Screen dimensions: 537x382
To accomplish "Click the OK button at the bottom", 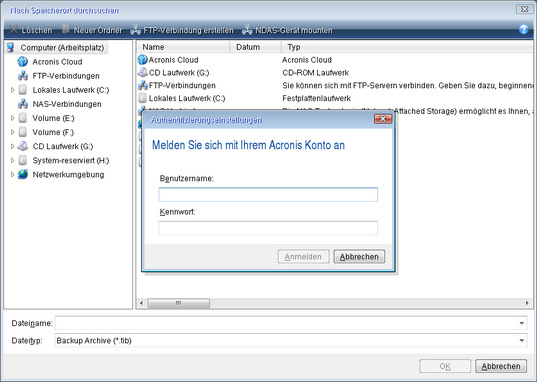I will point(445,366).
